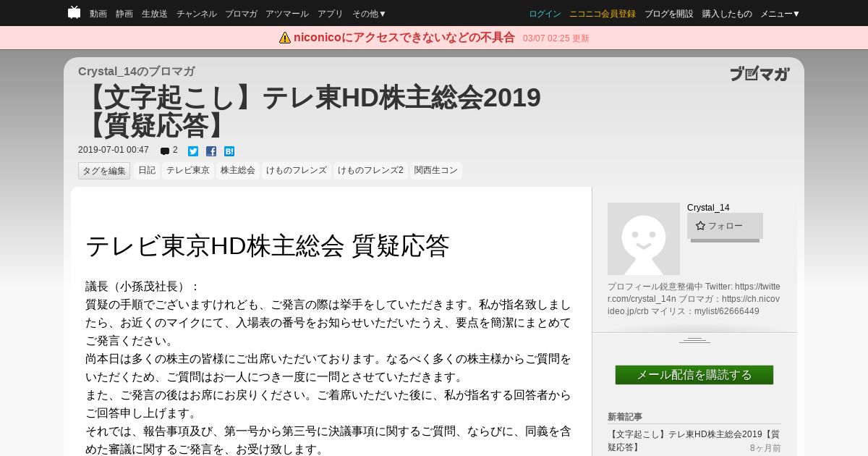This screenshot has width=868, height=456.
Task: Click Crystal_14のブロマガ blog title
Action: 136,71
